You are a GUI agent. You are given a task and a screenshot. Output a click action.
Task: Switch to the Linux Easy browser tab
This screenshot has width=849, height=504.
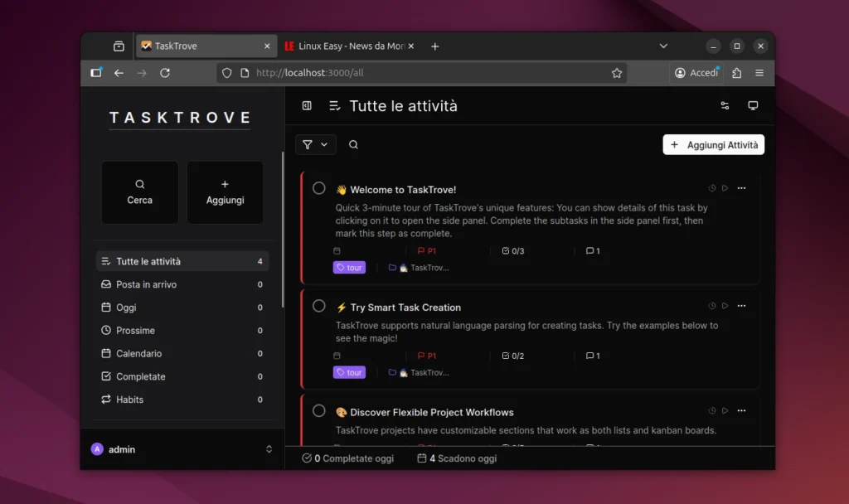348,46
